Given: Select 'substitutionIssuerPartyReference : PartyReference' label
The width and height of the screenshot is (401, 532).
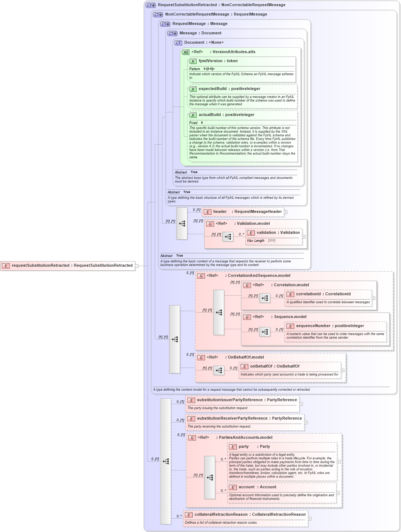Looking at the screenshot, I should click(x=247, y=400).
